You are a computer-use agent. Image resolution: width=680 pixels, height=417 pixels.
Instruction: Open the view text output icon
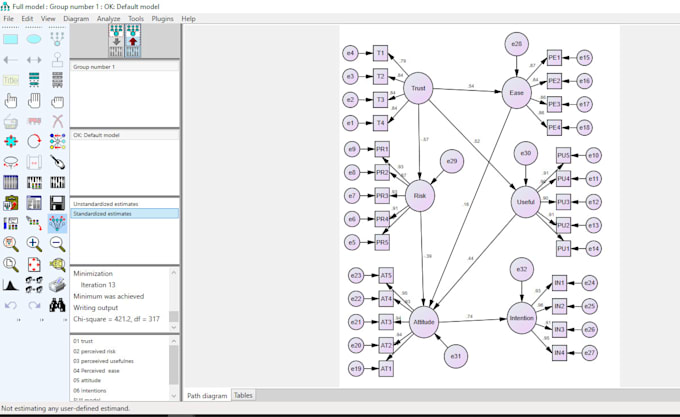(x=34, y=203)
